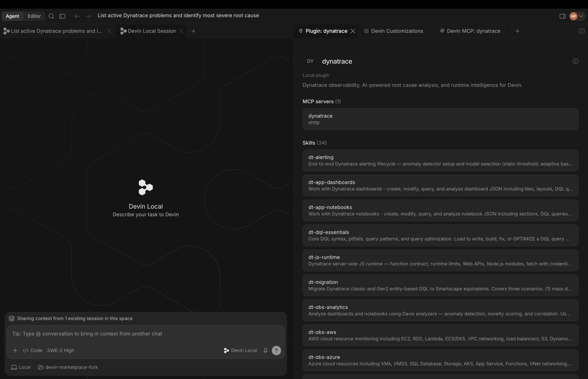Close the List active Dynatrace problems tab
The height and width of the screenshot is (379, 588).
click(110, 31)
